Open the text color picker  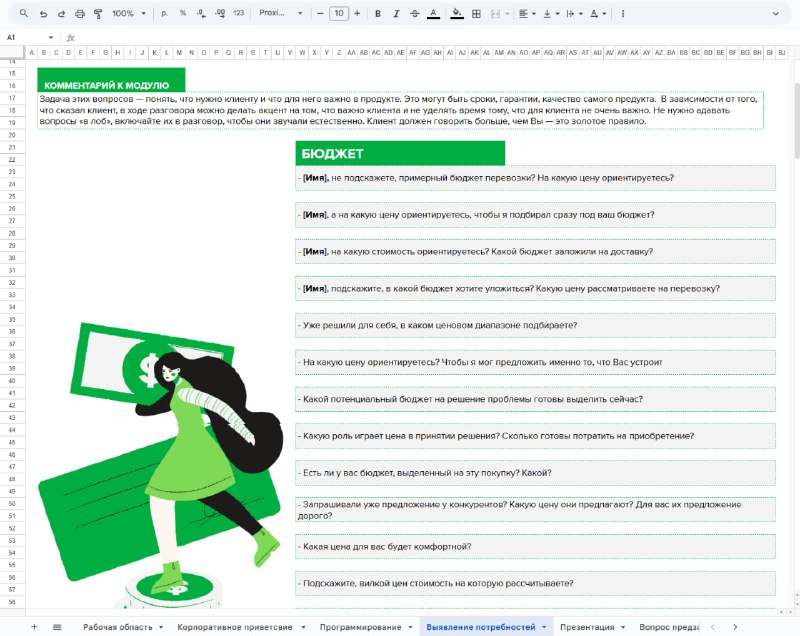click(433, 14)
